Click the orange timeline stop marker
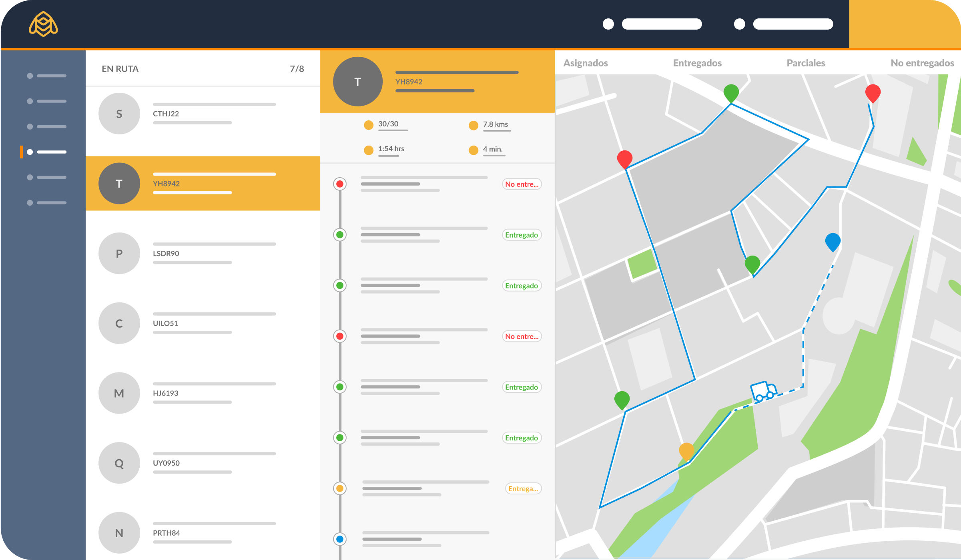961x560 pixels. (340, 488)
